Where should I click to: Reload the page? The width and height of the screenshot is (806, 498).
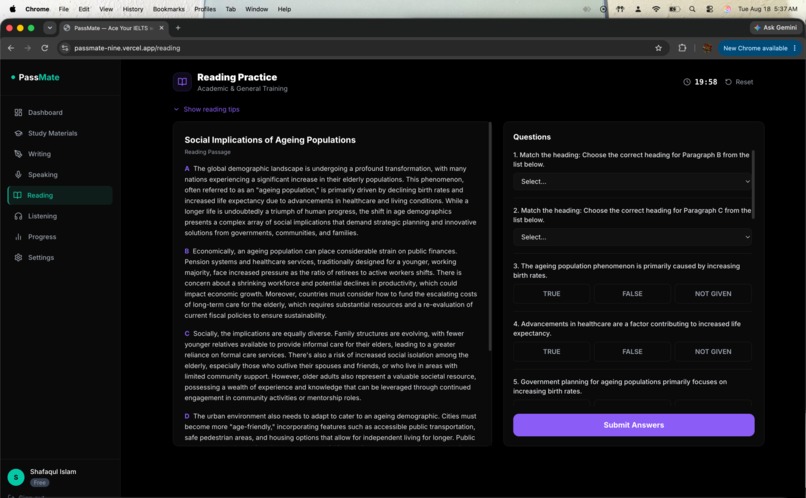45,48
